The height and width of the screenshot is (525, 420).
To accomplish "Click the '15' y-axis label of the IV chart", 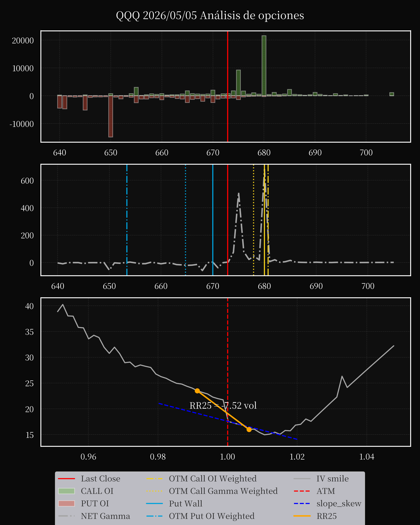I will (x=29, y=435).
